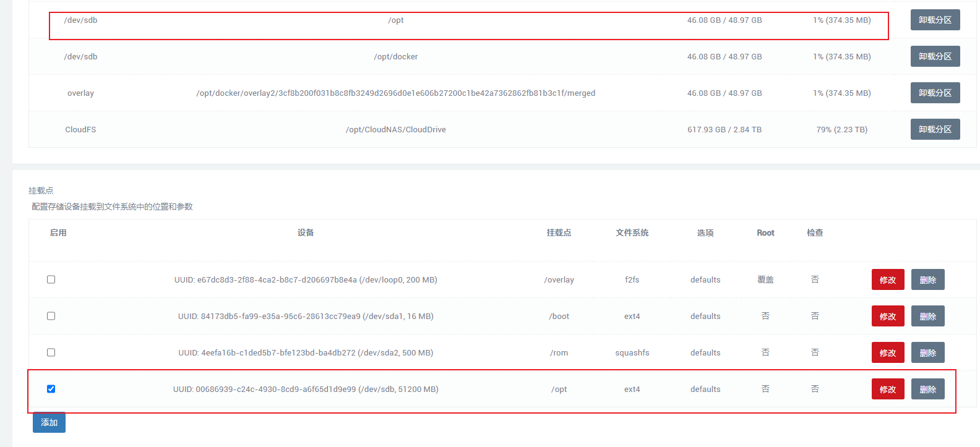Click 卸载分区 for the /opt mount
This screenshot has height=447, width=980.
point(935,20)
